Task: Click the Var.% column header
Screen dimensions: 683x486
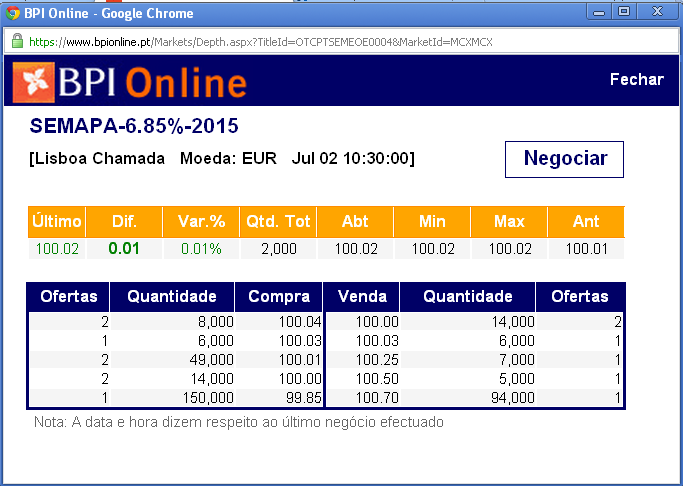Action: (x=201, y=221)
